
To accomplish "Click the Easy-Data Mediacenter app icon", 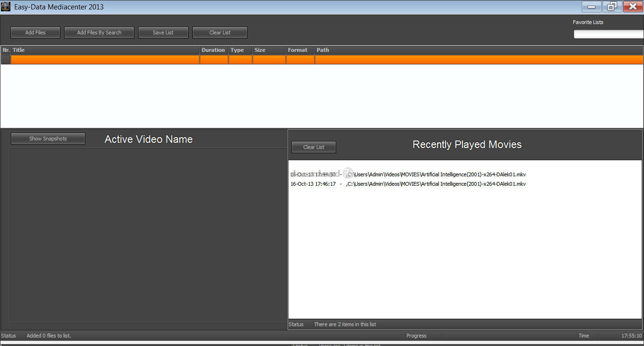I will 6,7.
